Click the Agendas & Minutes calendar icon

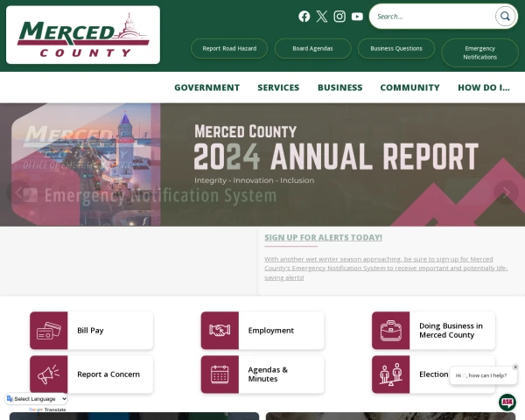point(218,374)
